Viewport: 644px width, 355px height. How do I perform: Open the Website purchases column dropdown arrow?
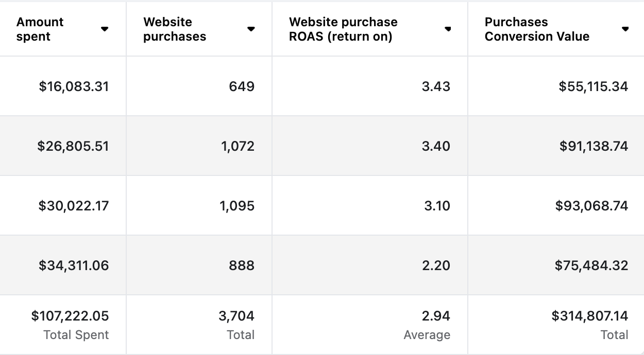(251, 29)
